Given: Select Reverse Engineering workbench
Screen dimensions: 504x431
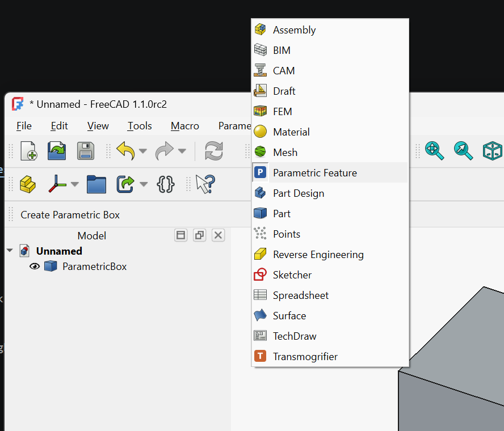Looking at the screenshot, I should pos(330,255).
